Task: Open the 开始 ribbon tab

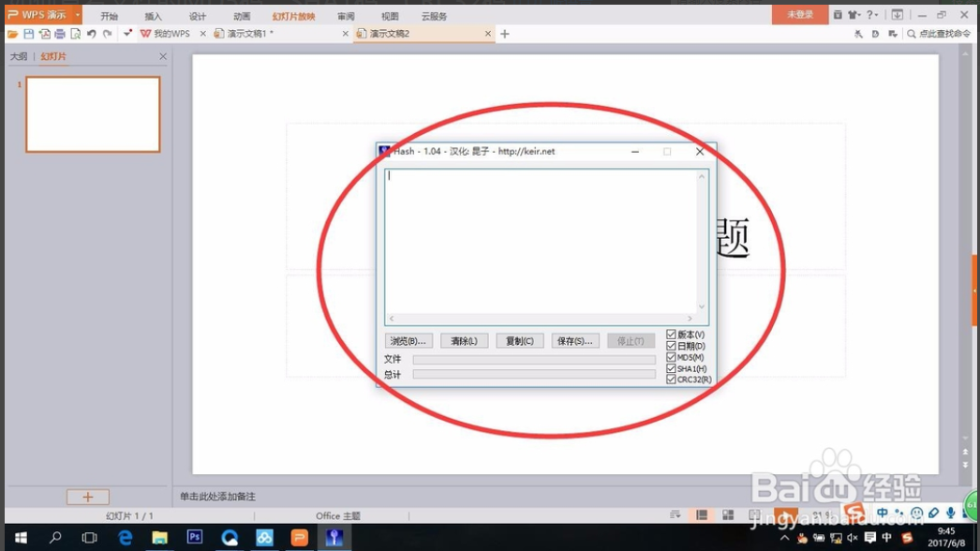Action: [x=110, y=16]
